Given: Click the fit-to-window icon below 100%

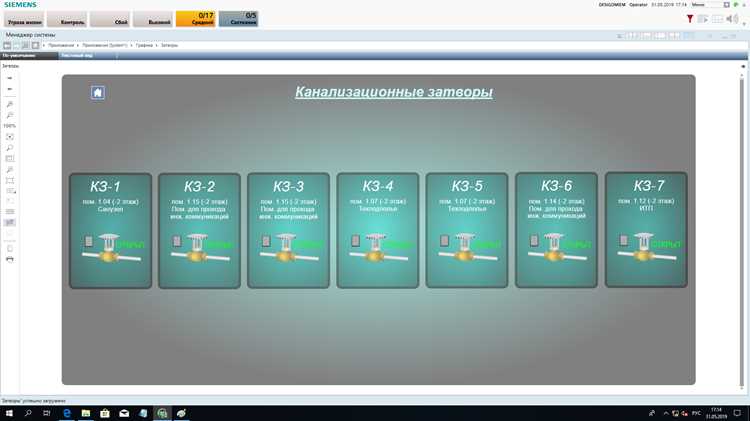Looking at the screenshot, I should click(x=10, y=137).
